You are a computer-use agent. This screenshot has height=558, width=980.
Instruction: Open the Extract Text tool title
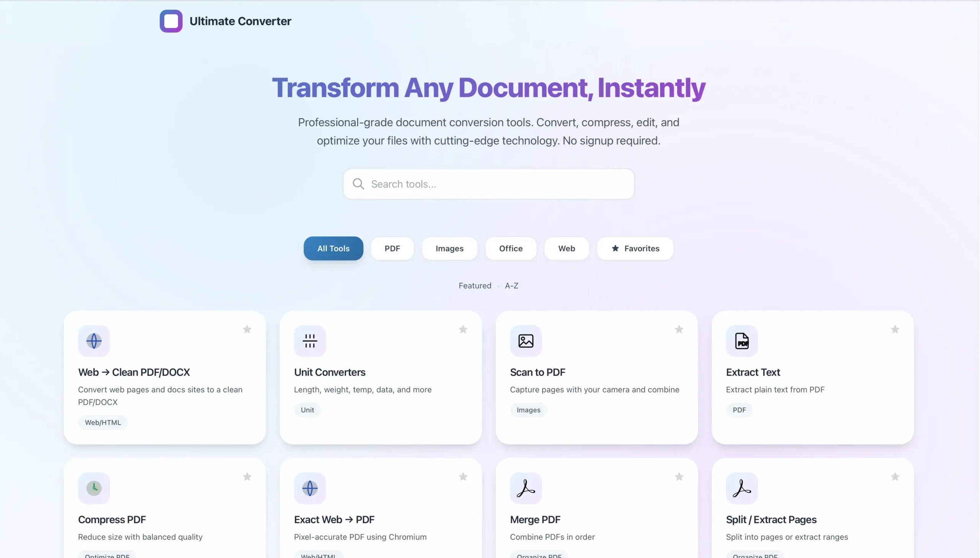[x=753, y=372]
